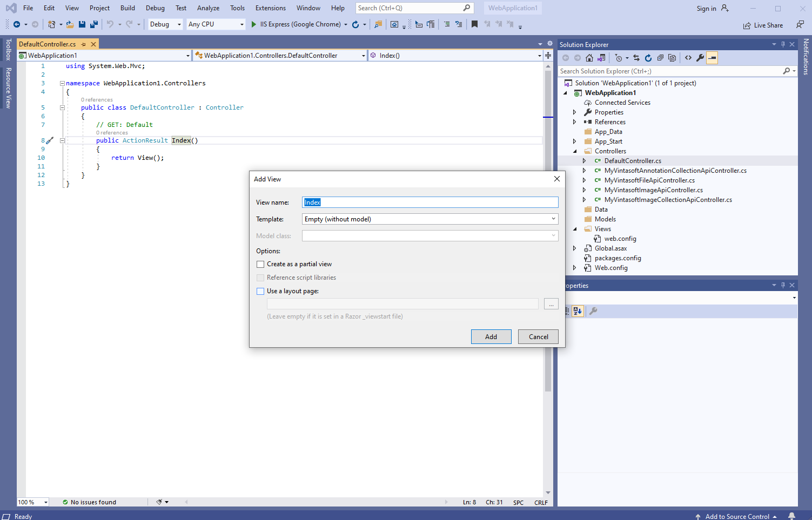The height and width of the screenshot is (520, 812).
Task: Click the Search Solution Explorer field
Action: pos(670,71)
